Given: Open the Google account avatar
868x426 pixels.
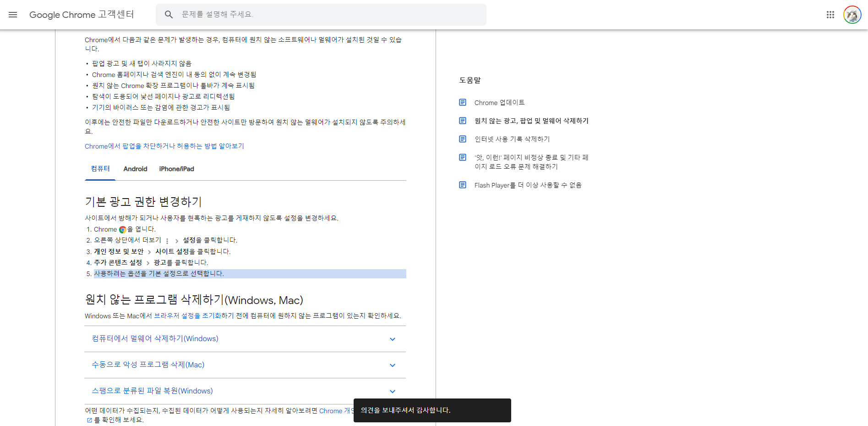Looking at the screenshot, I should click(x=852, y=15).
